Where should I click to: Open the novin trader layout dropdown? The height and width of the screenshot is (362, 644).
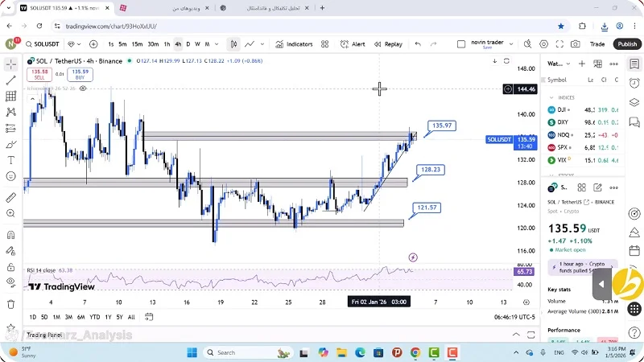coord(509,44)
